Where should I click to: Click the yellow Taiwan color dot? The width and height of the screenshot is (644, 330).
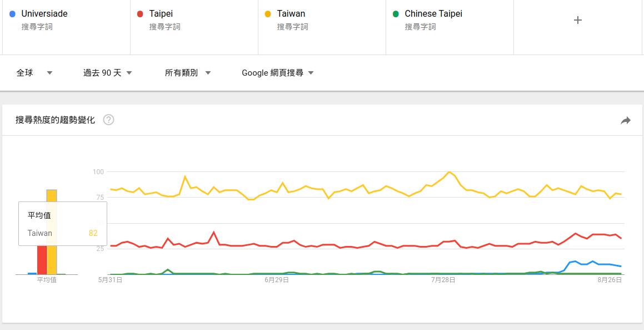(268, 14)
